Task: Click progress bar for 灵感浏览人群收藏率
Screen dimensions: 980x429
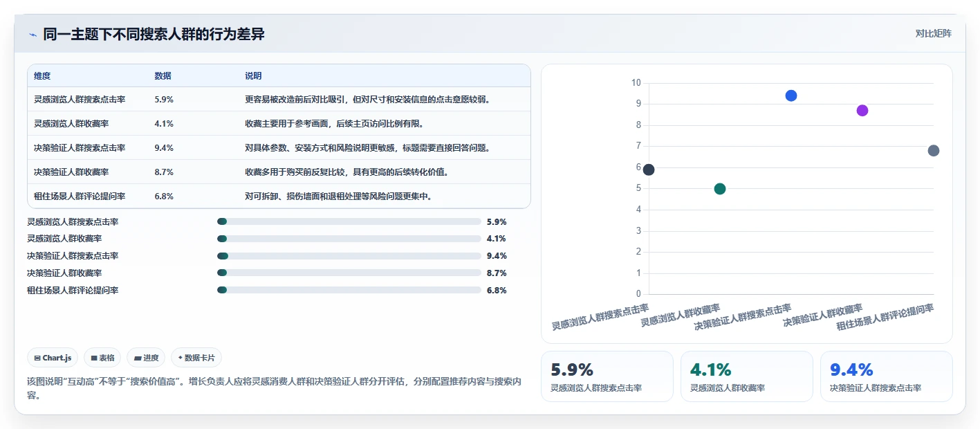Action: pos(349,239)
